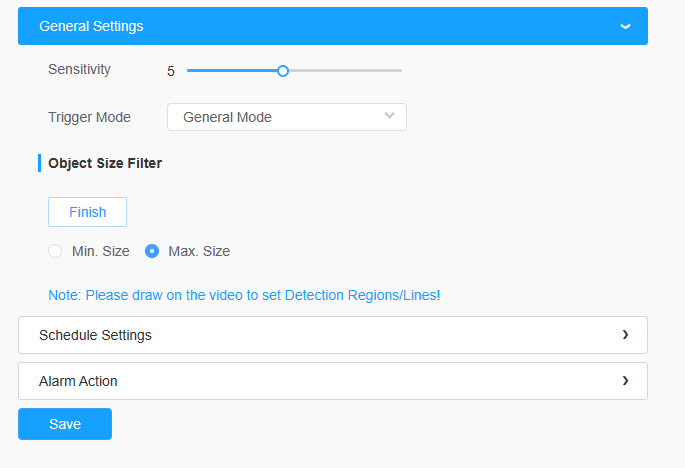685x468 pixels.
Task: Click the Min. Size label text
Action: 101,251
